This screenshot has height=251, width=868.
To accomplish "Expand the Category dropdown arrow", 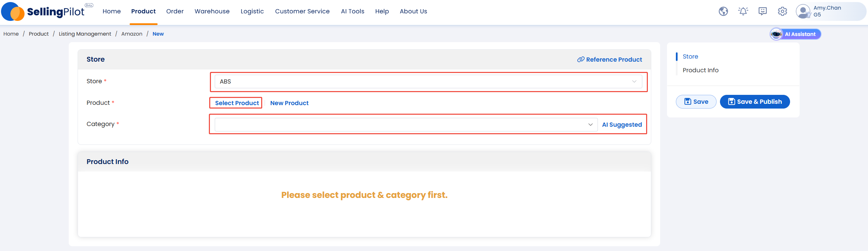I will coord(590,125).
